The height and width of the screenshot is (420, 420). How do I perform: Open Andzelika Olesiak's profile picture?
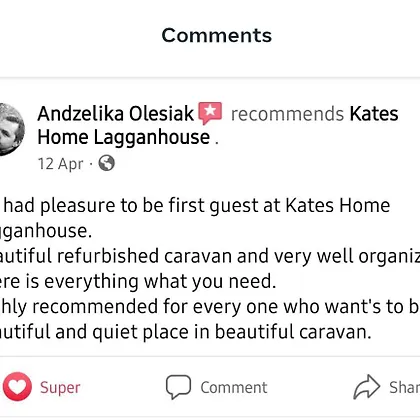[x=11, y=130]
